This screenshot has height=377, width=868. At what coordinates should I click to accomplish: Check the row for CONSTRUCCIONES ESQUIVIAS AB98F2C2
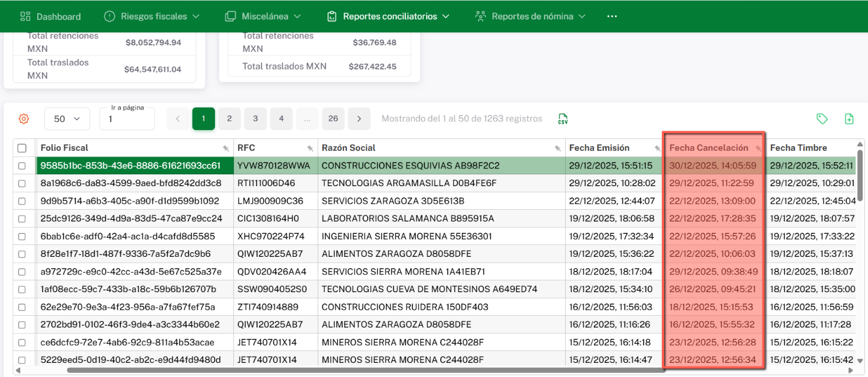click(x=22, y=166)
